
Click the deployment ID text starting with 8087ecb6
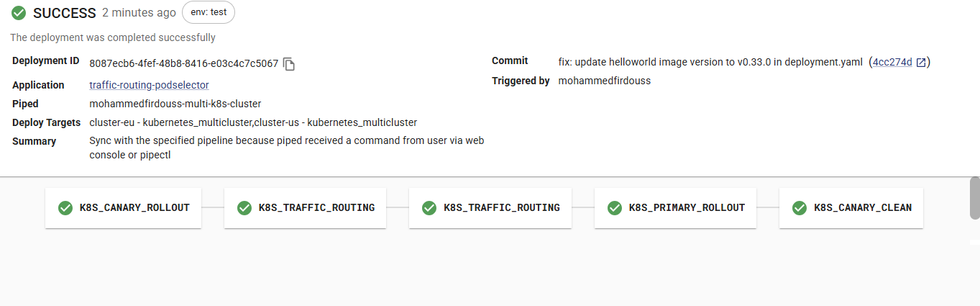tap(183, 63)
